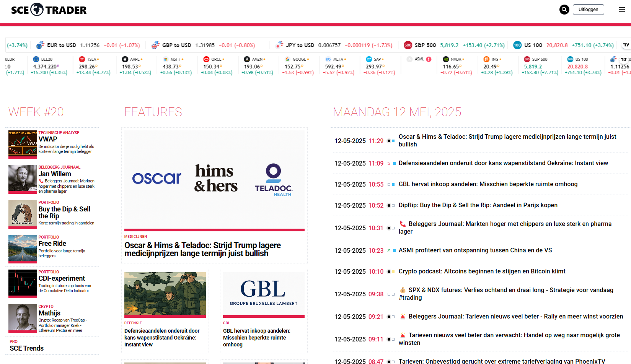The width and height of the screenshot is (631, 364).
Task: Select the DEFENSIE category label
Action: coord(133,323)
